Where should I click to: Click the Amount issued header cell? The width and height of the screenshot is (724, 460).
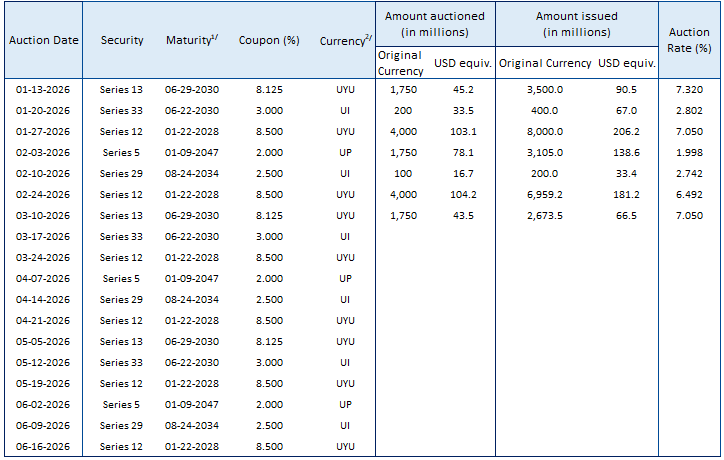point(576,24)
